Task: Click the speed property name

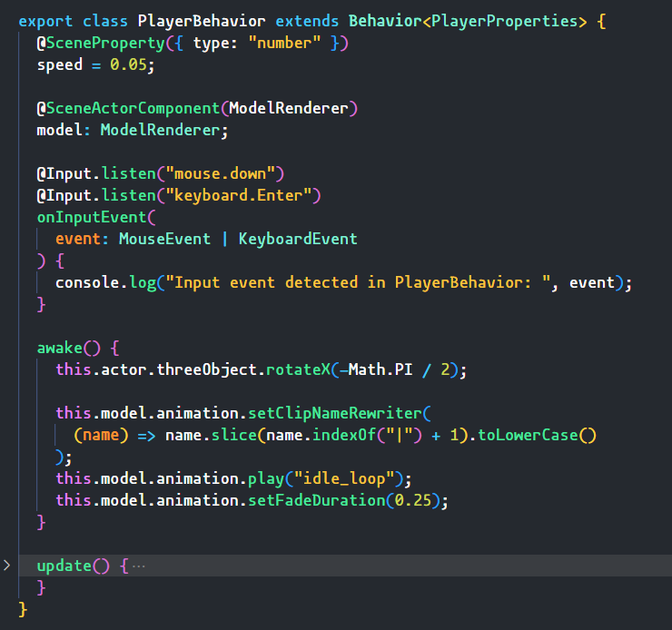Action: (x=60, y=64)
